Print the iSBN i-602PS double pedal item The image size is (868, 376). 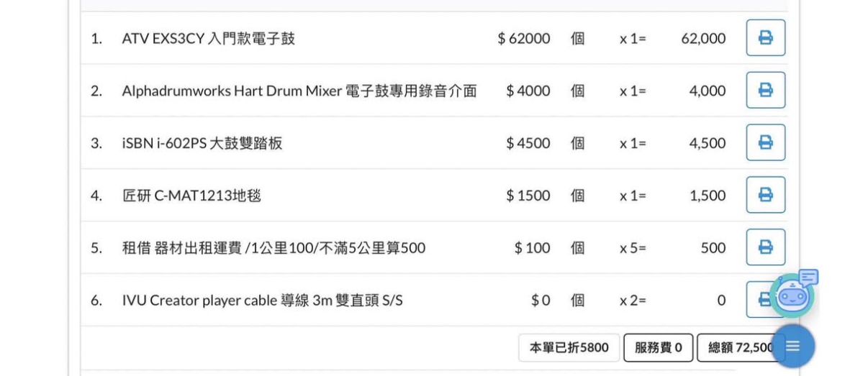[x=765, y=143]
